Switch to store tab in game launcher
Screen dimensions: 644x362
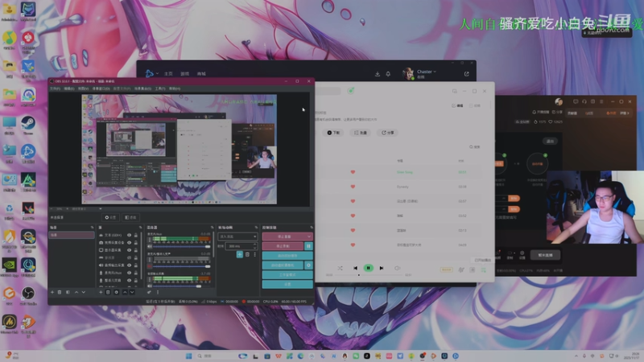[x=201, y=74]
